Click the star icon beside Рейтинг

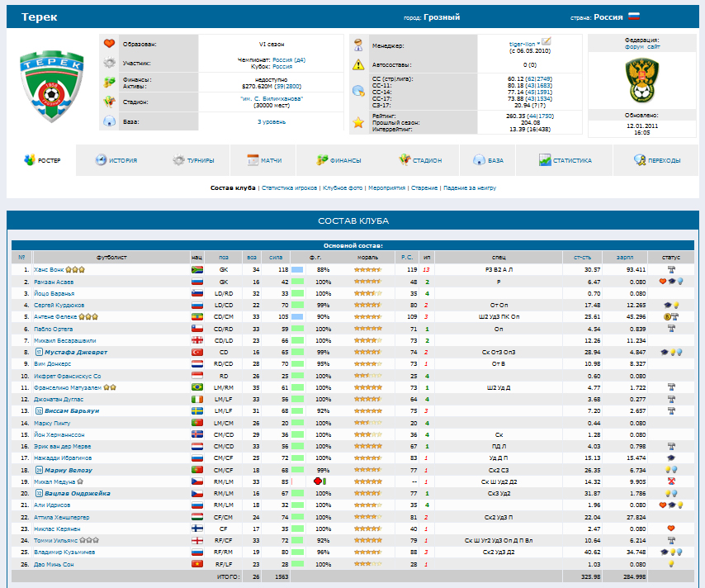coord(358,122)
